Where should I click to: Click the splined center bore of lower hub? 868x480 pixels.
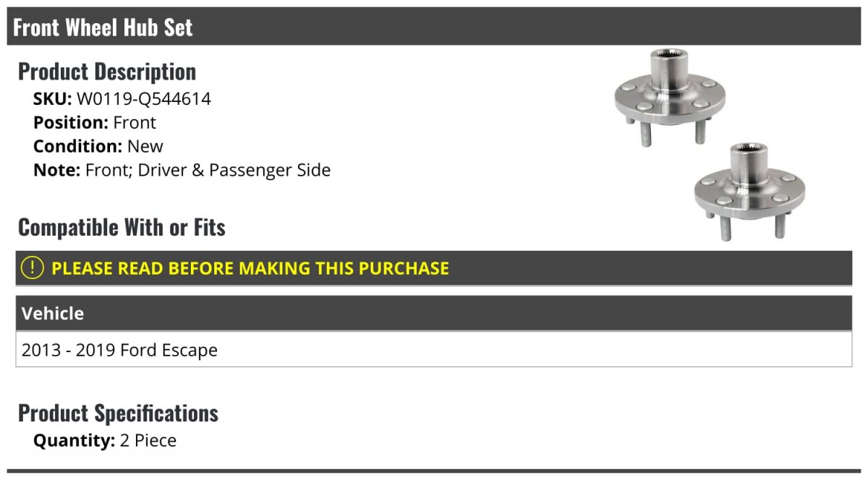tap(750, 149)
